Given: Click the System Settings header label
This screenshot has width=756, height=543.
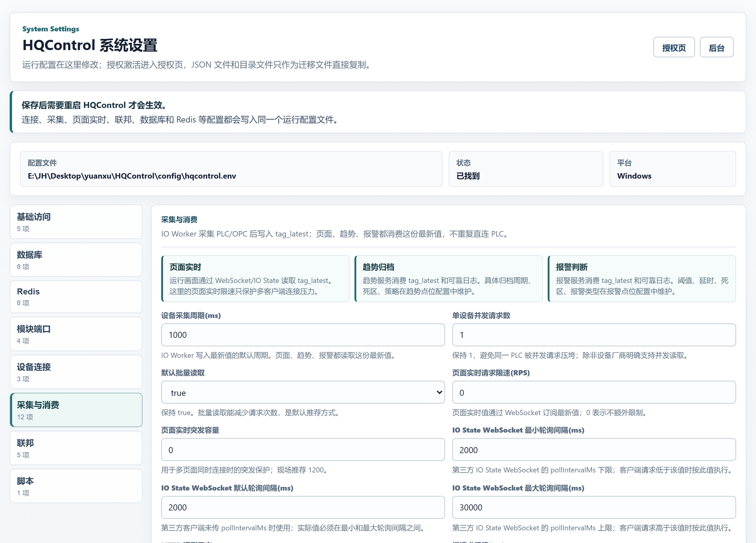Looking at the screenshot, I should pyautogui.click(x=51, y=29).
